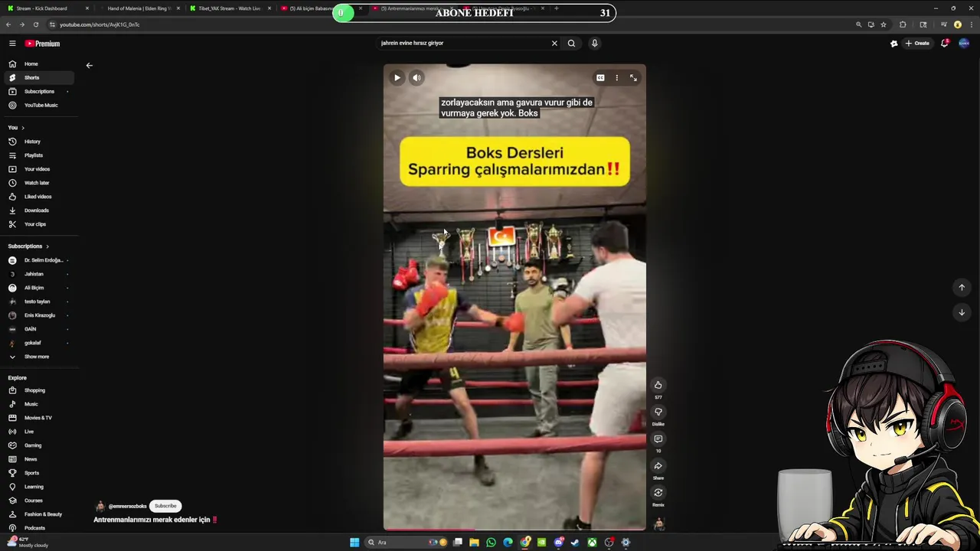The height and width of the screenshot is (551, 980).
Task: Open News in Explore section
Action: tap(38, 459)
